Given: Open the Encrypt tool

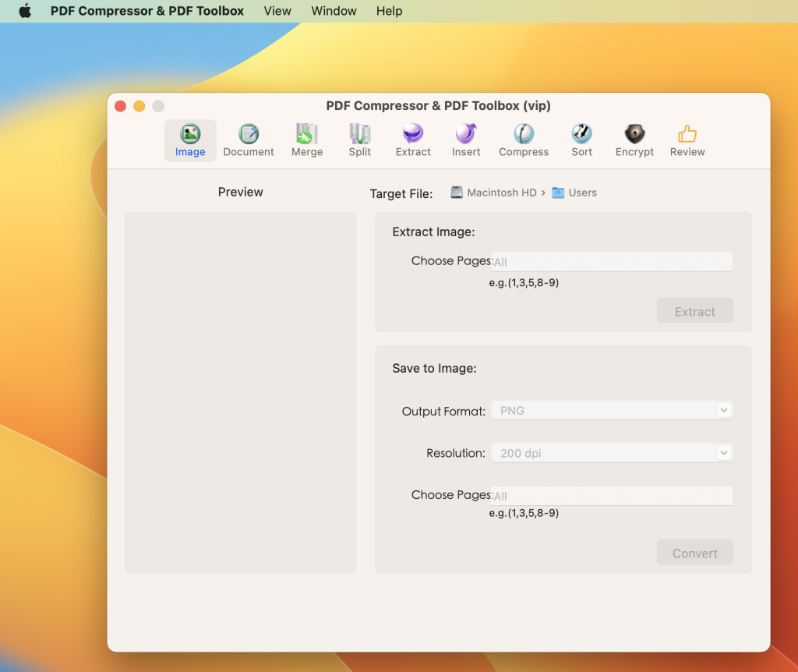Looking at the screenshot, I should [634, 140].
